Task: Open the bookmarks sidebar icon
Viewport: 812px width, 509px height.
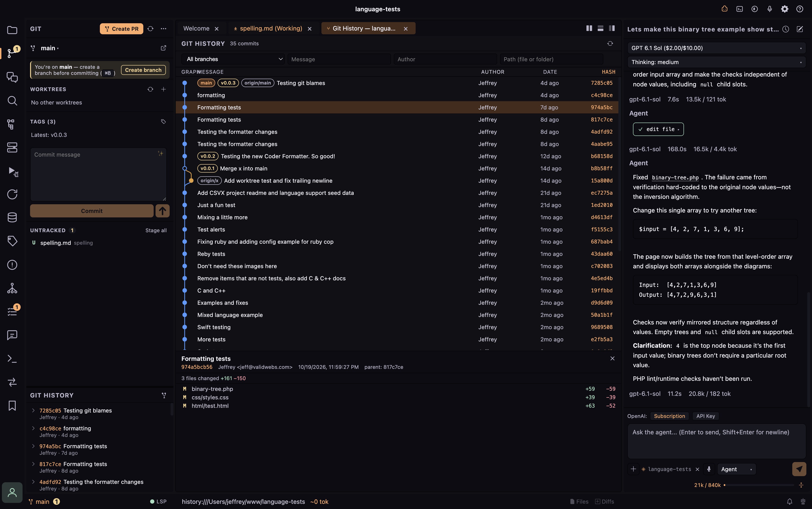Action: pos(12,405)
